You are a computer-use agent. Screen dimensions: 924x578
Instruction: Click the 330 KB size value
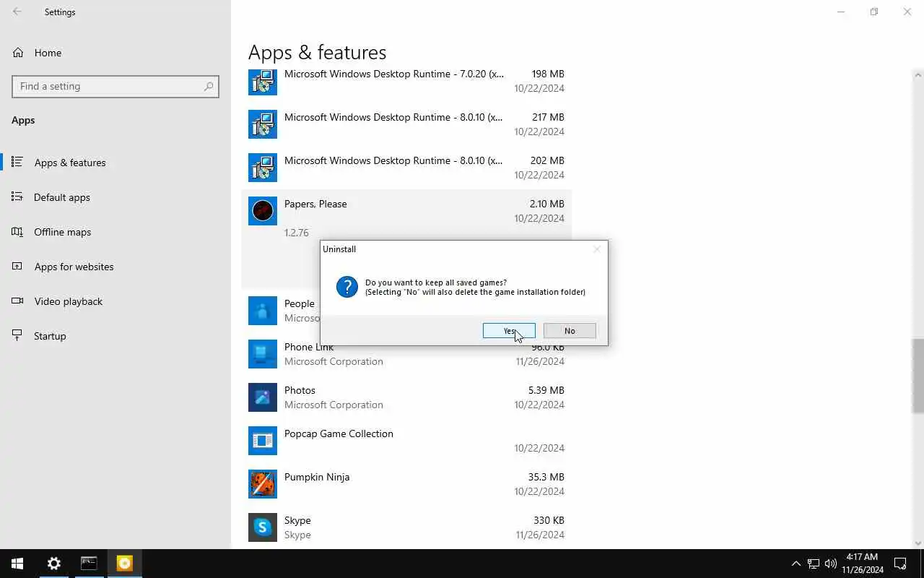(549, 520)
